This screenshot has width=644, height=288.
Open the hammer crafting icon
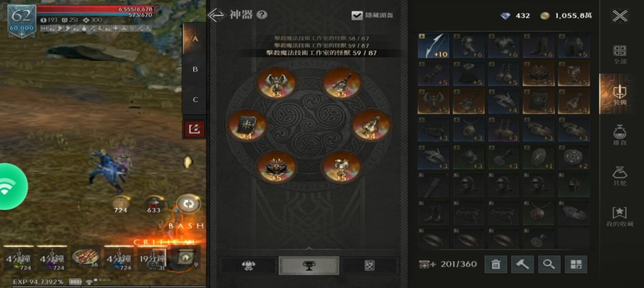coord(522,264)
